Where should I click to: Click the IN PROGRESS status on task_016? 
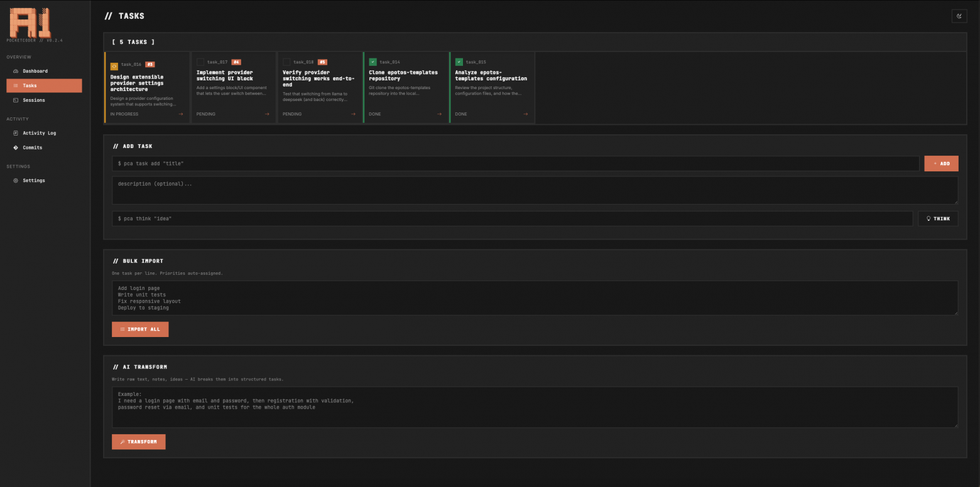(x=124, y=114)
